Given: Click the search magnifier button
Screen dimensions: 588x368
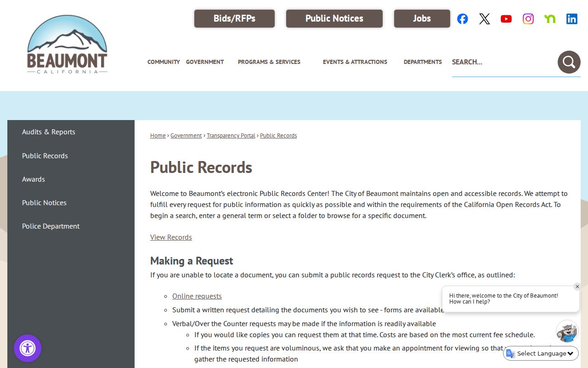Looking at the screenshot, I should 569,62.
